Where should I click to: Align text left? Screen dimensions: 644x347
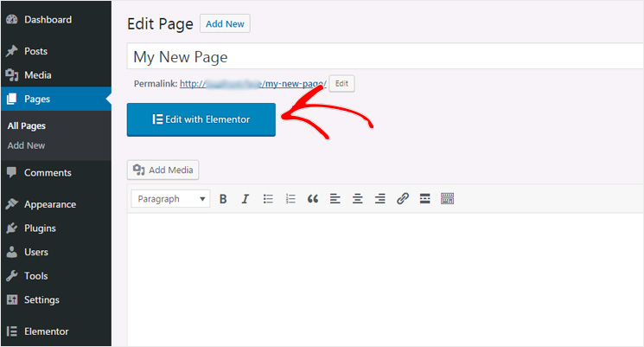tap(335, 199)
